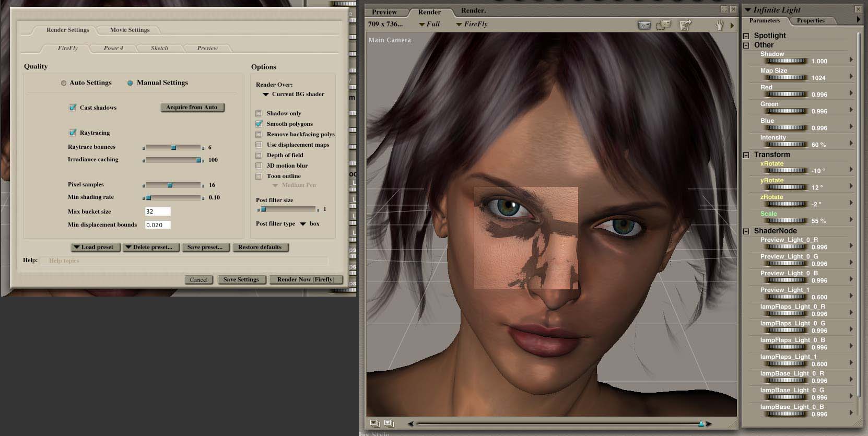
Task: Click the second render compare icon at bottom
Action: [389, 423]
